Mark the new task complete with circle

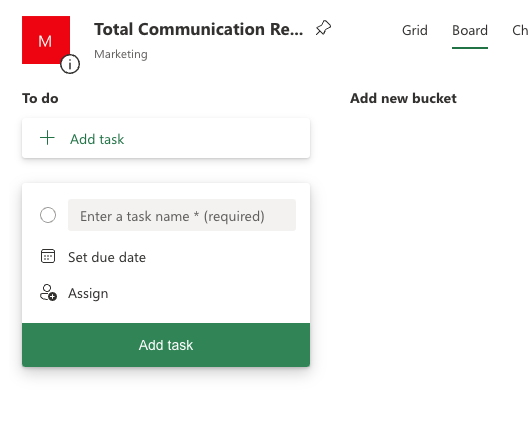click(48, 215)
